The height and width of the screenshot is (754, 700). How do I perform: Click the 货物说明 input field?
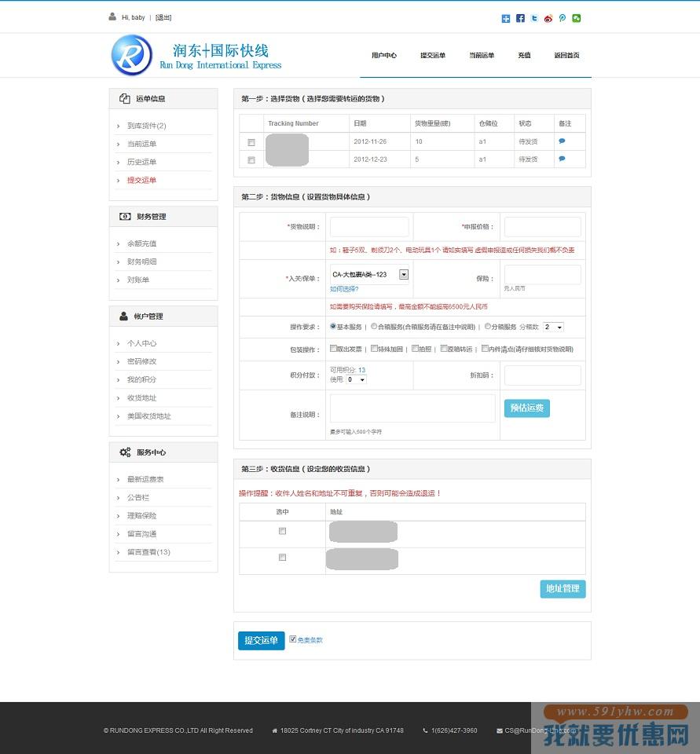point(369,226)
